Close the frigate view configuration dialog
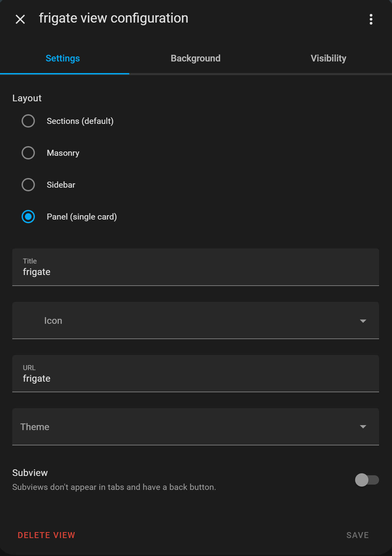This screenshot has height=556, width=392. [20, 19]
